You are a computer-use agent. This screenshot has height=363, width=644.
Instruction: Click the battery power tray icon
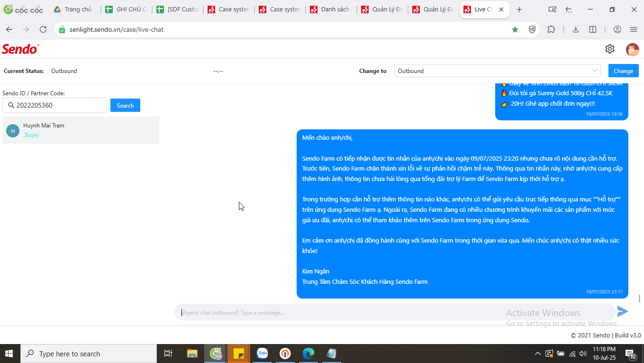tap(561, 354)
